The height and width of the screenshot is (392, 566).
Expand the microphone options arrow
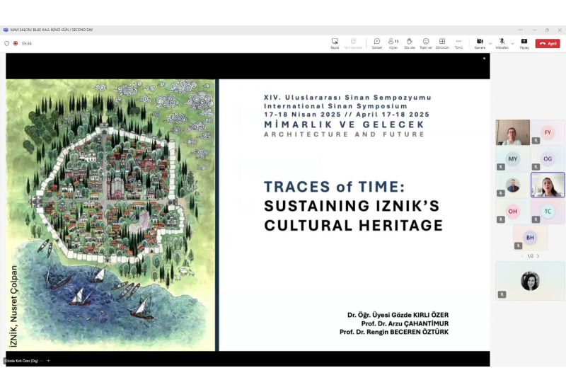512,44
